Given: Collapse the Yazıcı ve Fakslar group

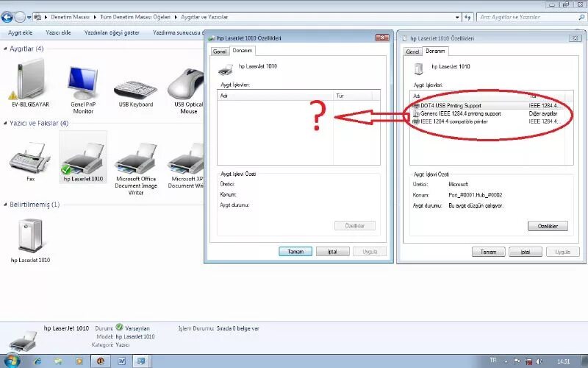Looking at the screenshot, I should (x=5, y=123).
